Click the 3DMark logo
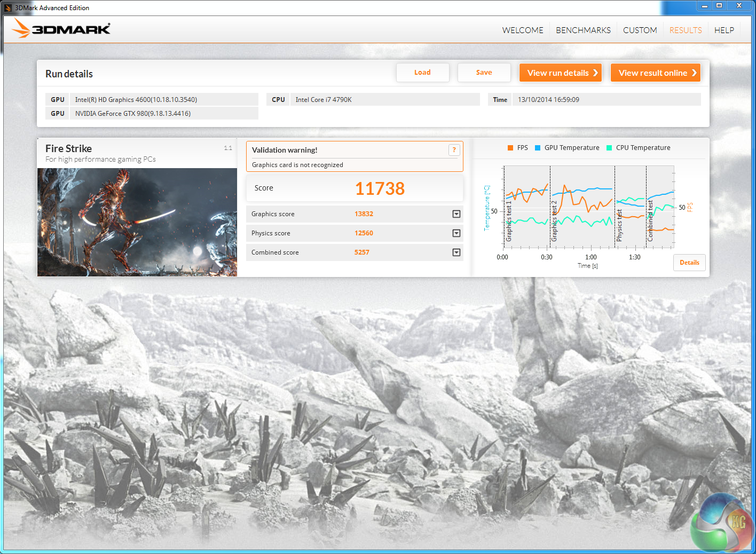This screenshot has height=554, width=756. [x=61, y=28]
